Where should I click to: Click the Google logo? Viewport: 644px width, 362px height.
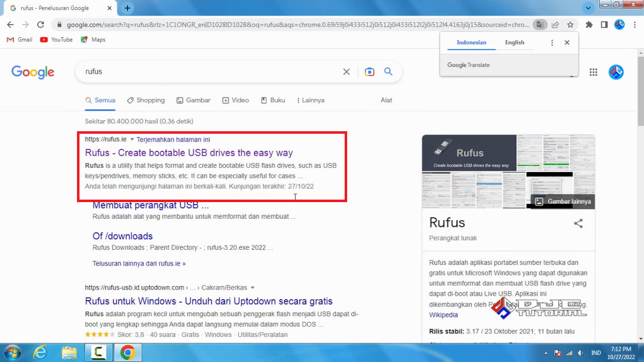[x=33, y=72]
